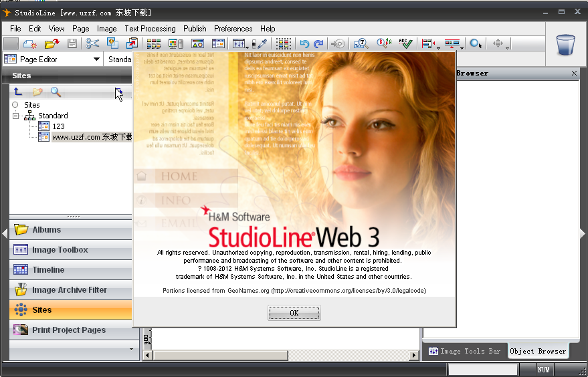Click the page editor icon in toolbar
The width and height of the screenshot is (588, 377).
click(x=218, y=44)
